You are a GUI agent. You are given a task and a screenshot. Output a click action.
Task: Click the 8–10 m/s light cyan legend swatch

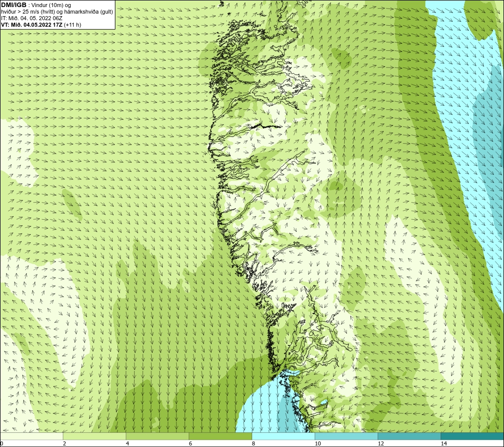[283, 436]
